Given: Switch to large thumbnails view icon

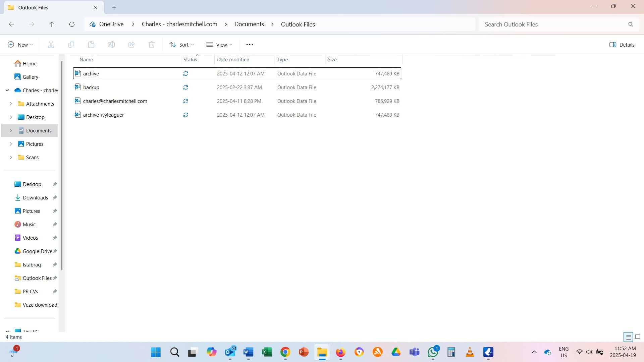Looking at the screenshot, I should pyautogui.click(x=638, y=337).
